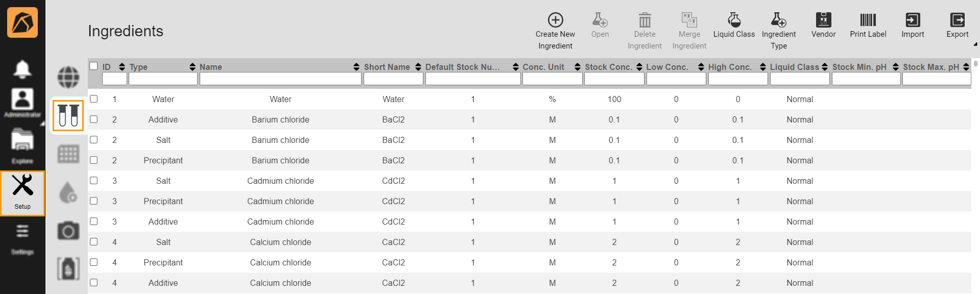Open the Vendor icon
Image resolution: width=980 pixels, height=294 pixels.
823,20
